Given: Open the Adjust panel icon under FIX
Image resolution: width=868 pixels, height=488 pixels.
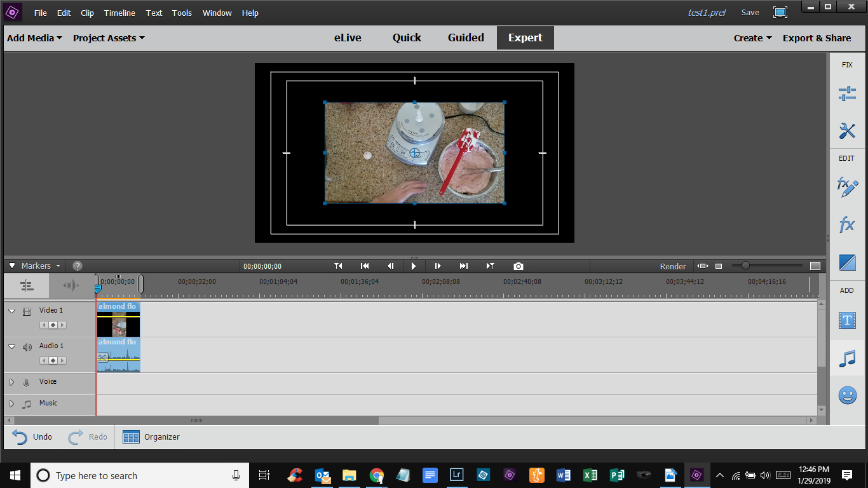Looking at the screenshot, I should pyautogui.click(x=847, y=94).
